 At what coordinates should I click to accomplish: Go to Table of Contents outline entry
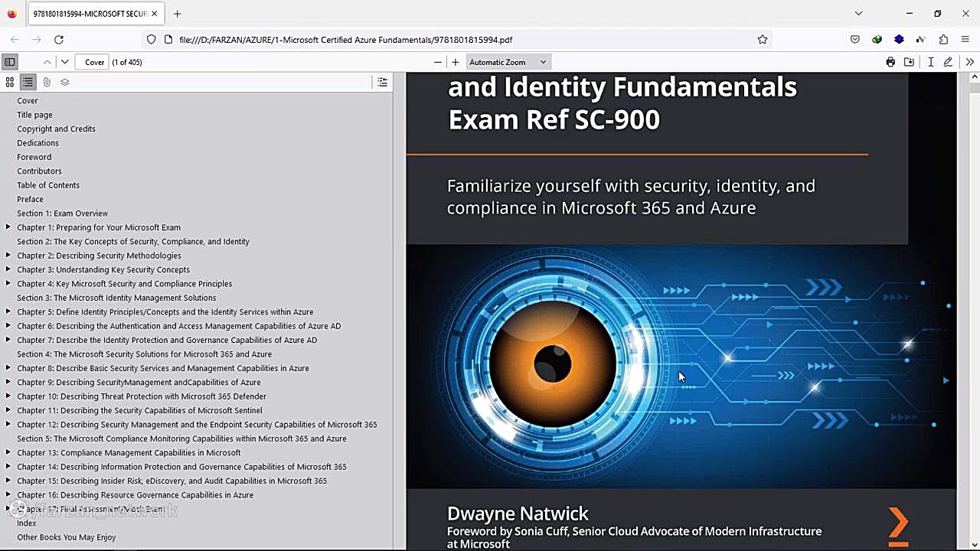point(48,185)
